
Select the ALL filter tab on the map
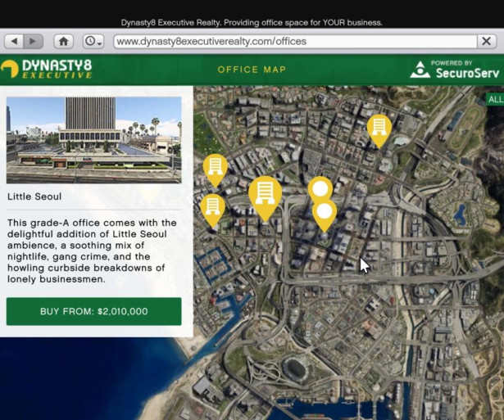[x=495, y=99]
